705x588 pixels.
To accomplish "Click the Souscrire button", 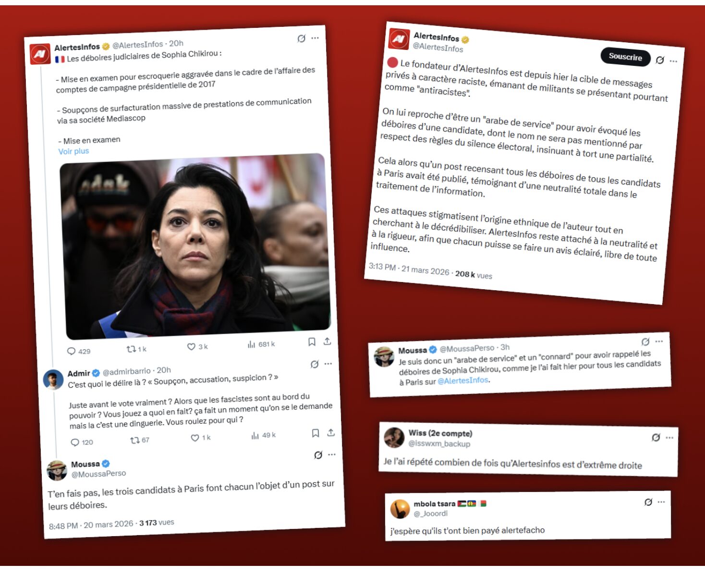I will click(x=625, y=57).
